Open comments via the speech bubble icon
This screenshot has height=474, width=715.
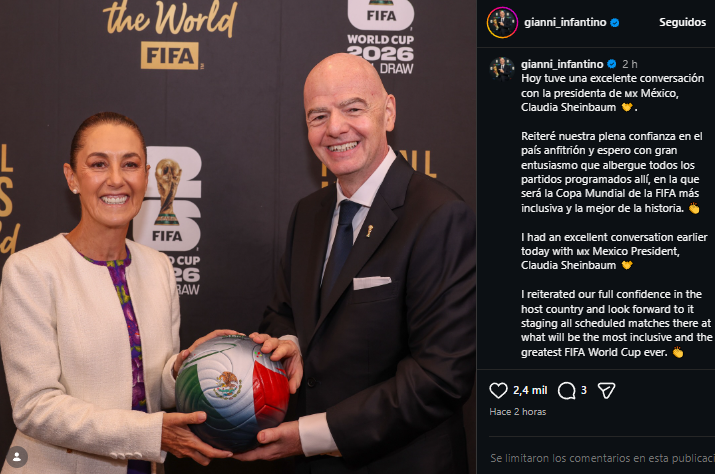(566, 391)
